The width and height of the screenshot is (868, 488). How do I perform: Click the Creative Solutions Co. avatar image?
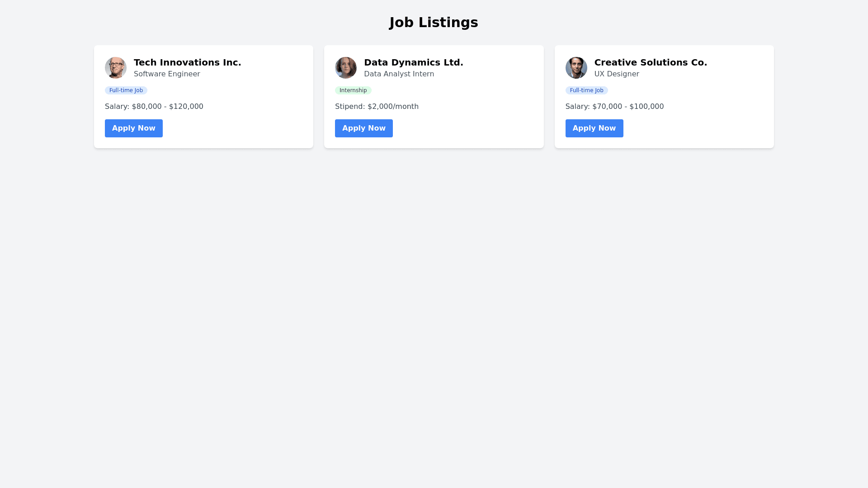(x=576, y=68)
